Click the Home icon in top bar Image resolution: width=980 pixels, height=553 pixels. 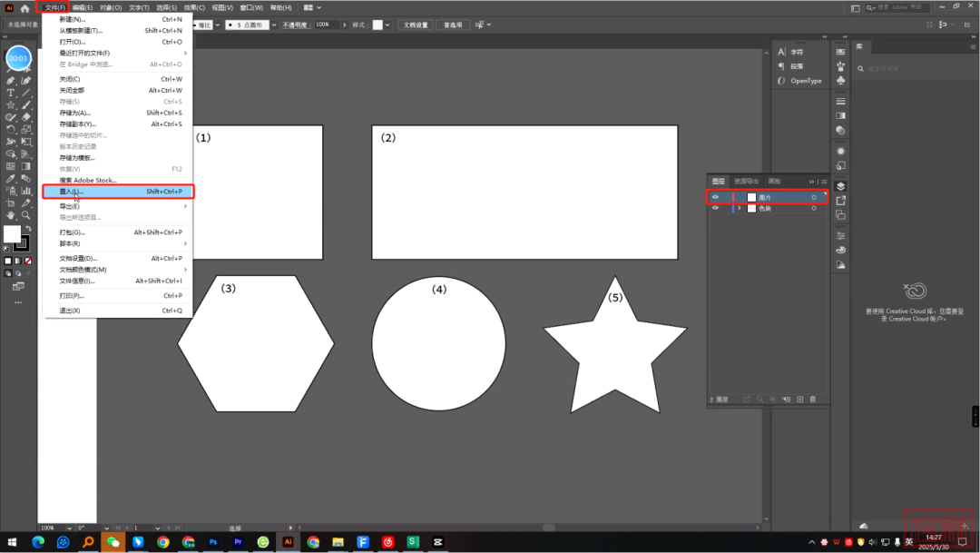[x=25, y=8]
